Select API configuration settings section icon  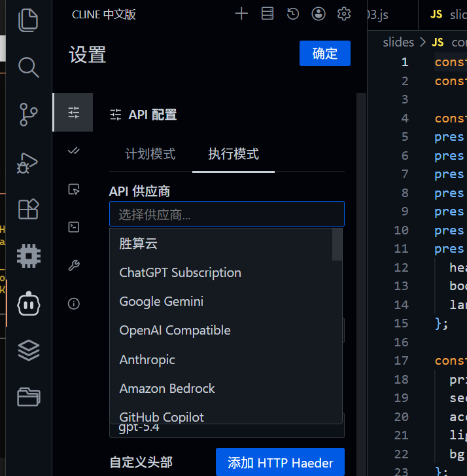[73, 113]
